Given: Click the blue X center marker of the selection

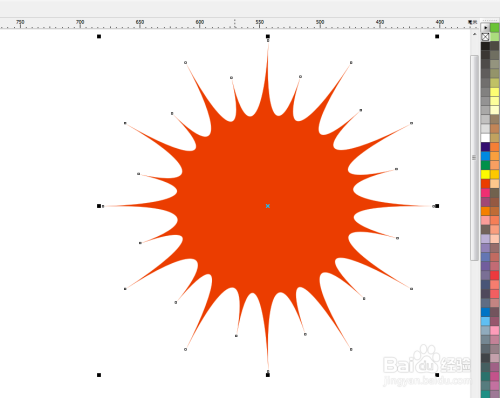Looking at the screenshot, I should click(x=268, y=206).
